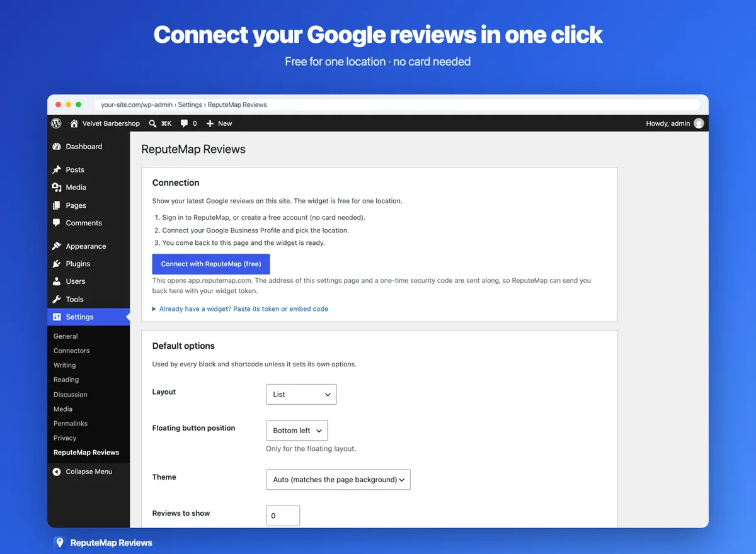Click the WordPress logo in admin bar
Image resolution: width=756 pixels, height=554 pixels.
(x=57, y=123)
